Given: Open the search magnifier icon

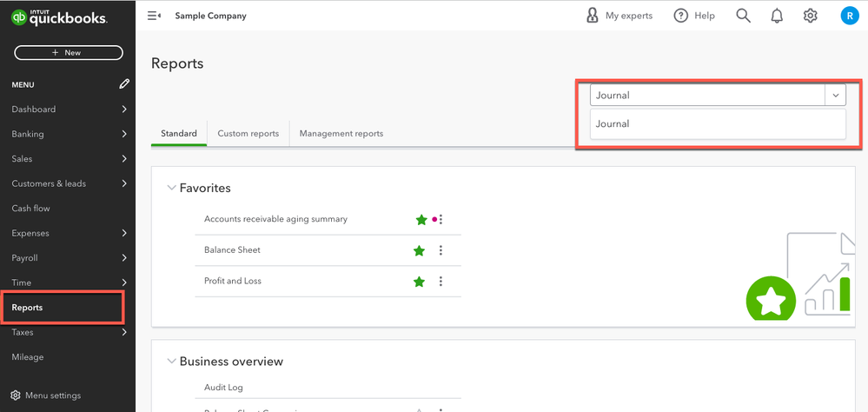Looking at the screenshot, I should point(743,16).
